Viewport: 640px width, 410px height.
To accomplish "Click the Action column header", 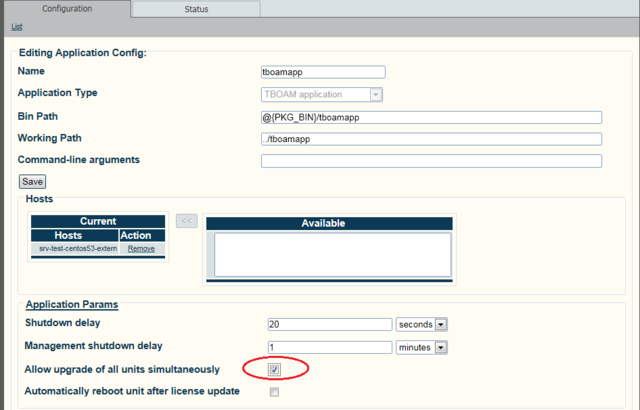I will [x=135, y=235].
